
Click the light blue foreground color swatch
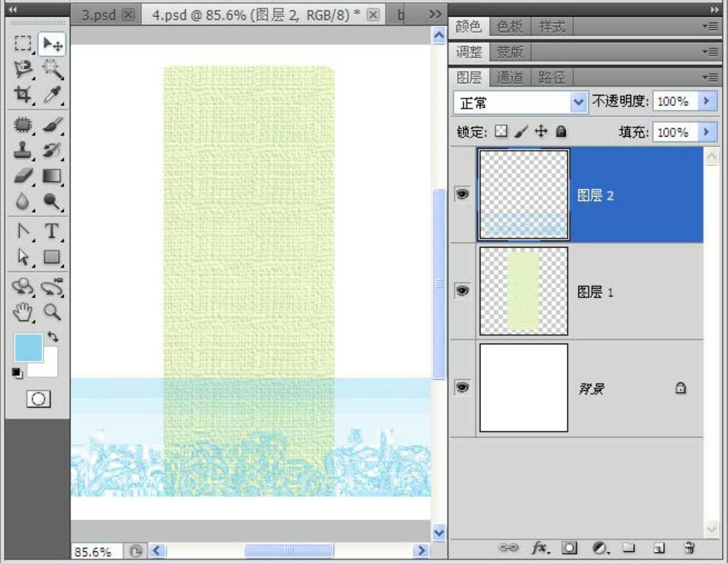[28, 348]
